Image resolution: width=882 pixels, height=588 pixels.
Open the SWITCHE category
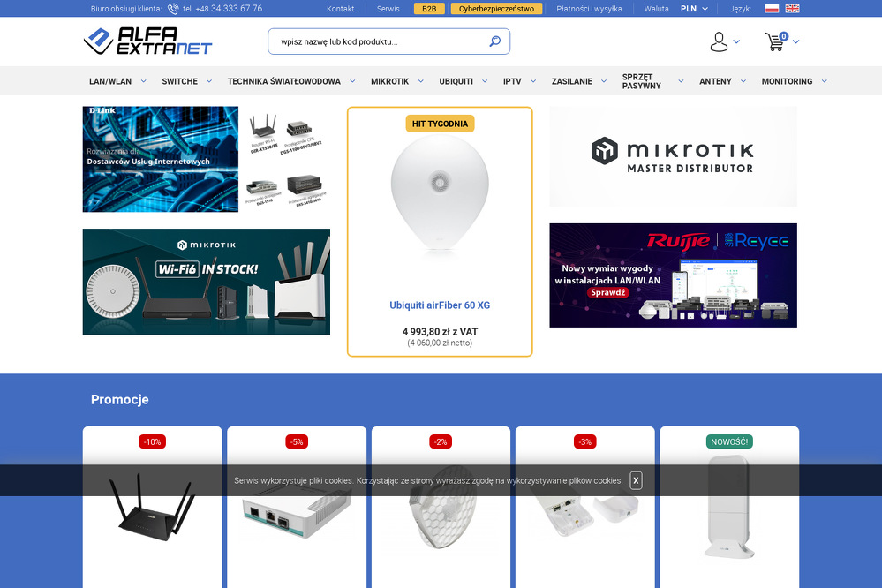[179, 81]
